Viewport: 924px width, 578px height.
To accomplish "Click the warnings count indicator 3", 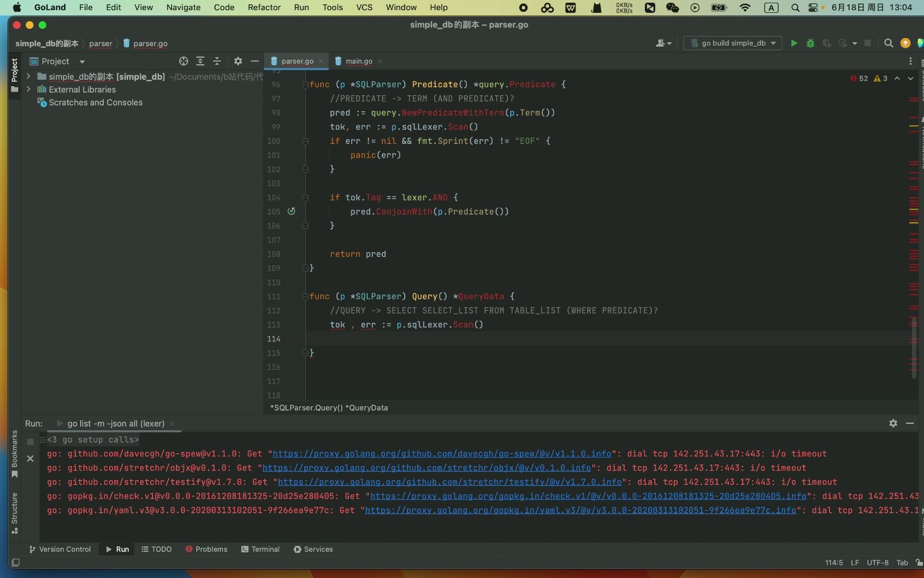I will click(x=880, y=78).
